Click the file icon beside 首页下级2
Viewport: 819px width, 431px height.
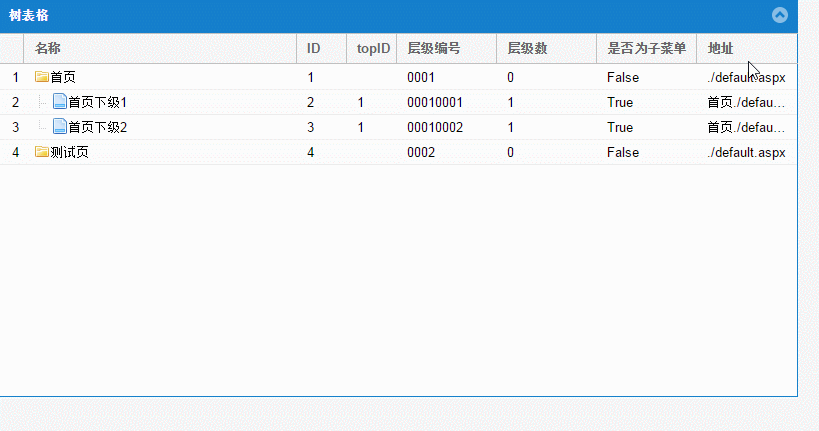tap(60, 126)
